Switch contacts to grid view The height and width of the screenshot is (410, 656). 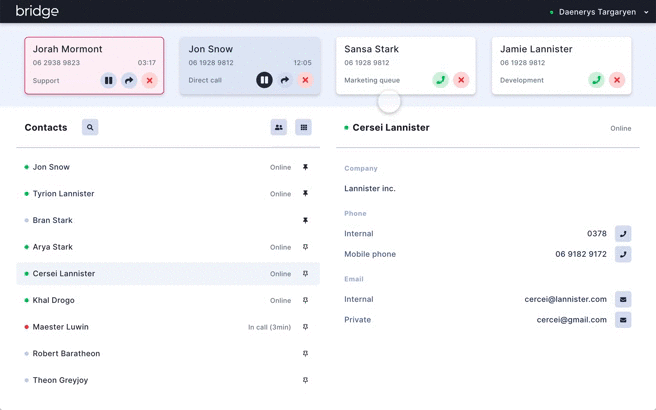click(304, 127)
